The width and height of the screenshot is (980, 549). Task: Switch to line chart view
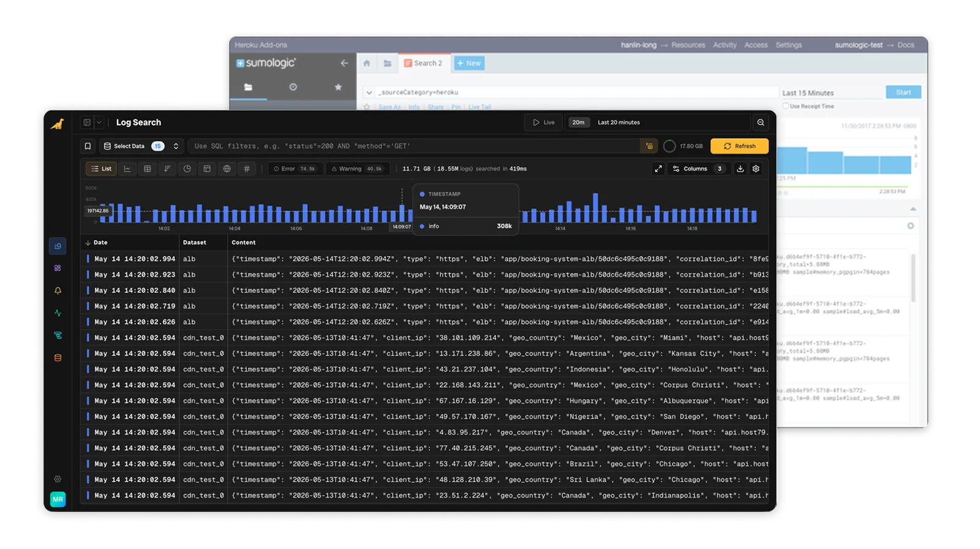coord(127,168)
